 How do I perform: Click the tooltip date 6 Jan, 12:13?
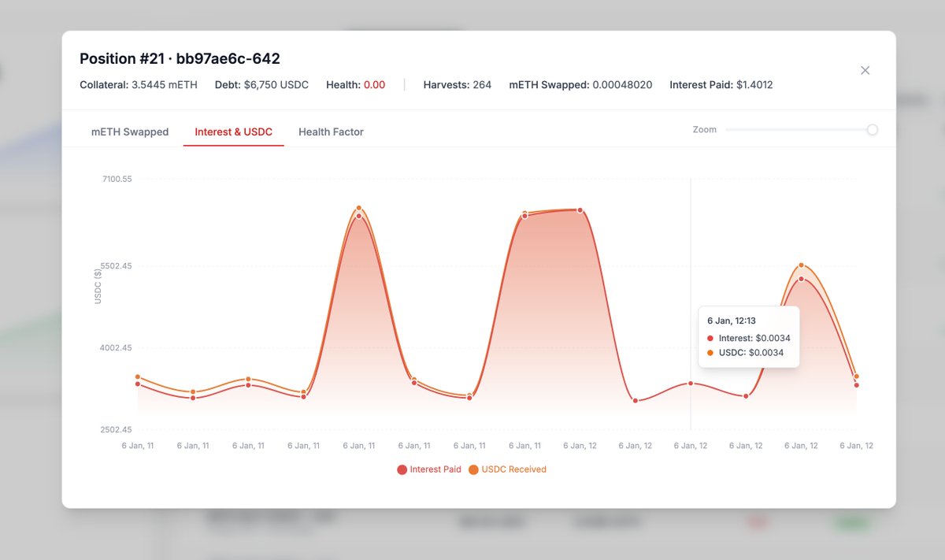[x=732, y=321]
